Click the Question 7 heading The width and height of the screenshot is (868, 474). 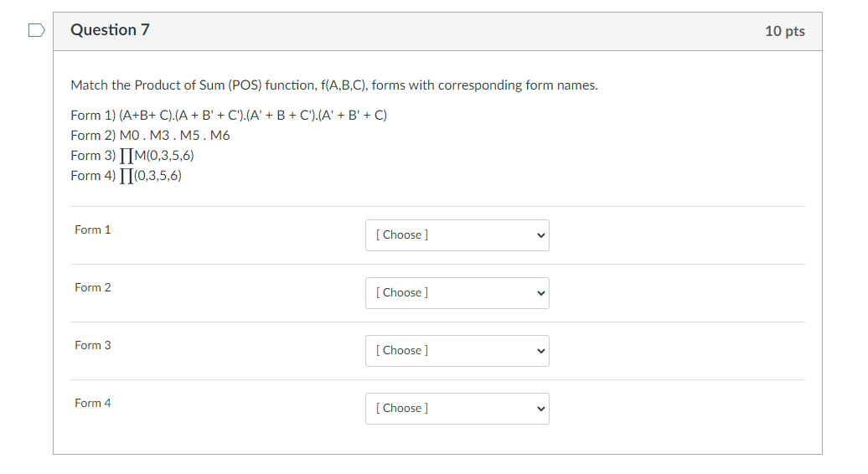click(x=110, y=30)
